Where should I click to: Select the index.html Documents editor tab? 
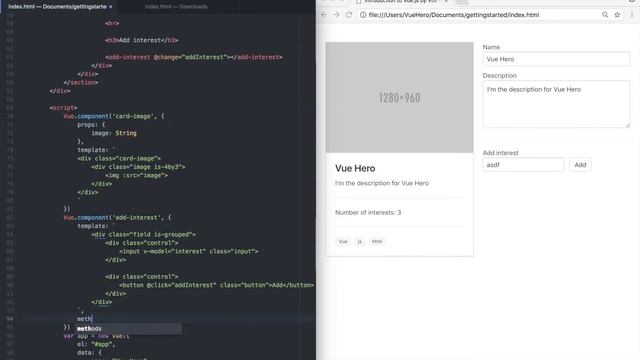tap(58, 7)
